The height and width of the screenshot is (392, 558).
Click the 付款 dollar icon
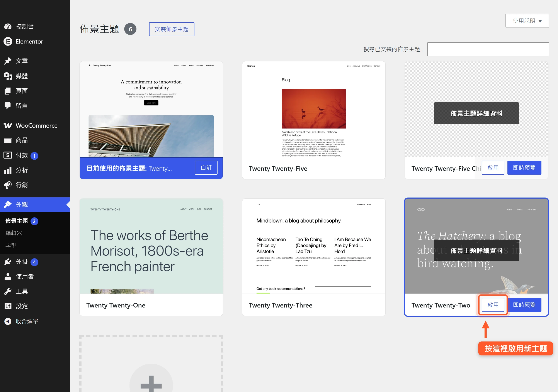[8, 155]
